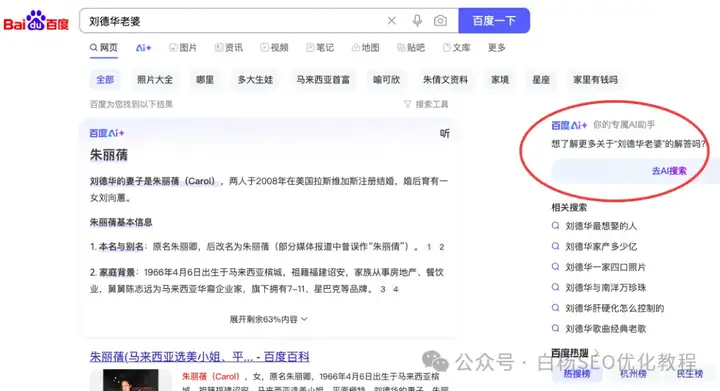
Task: Select the 马来西亚首富 filter chip
Action: (323, 80)
